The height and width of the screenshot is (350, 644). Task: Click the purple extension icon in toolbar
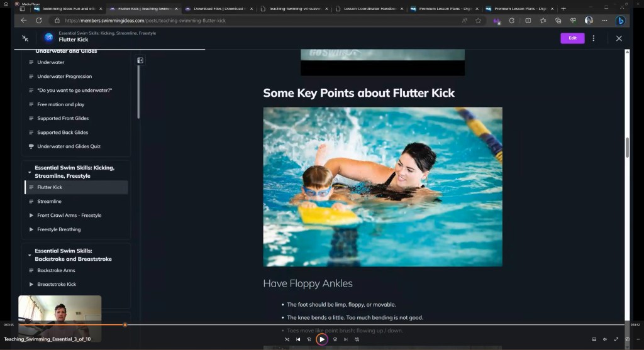coord(497,21)
